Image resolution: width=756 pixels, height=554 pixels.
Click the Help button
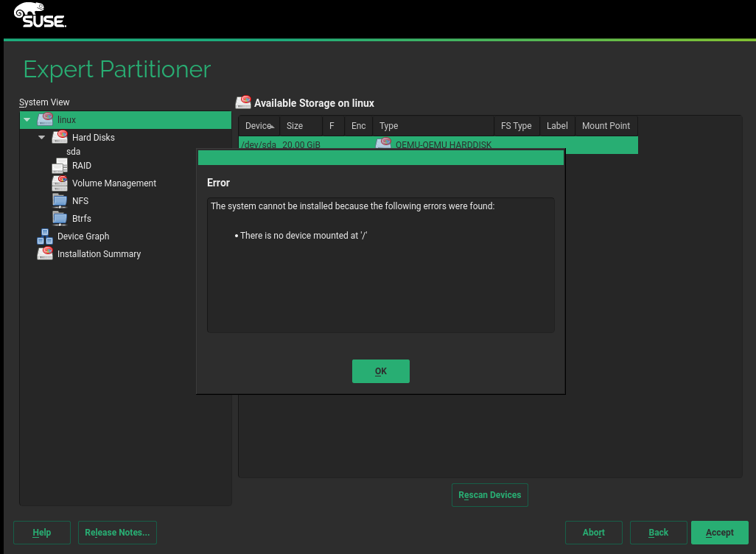42,533
